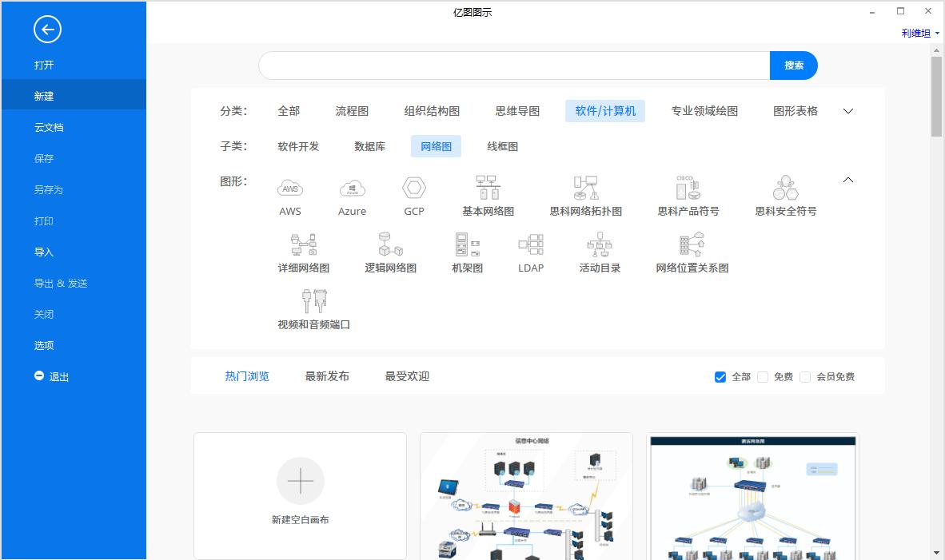945x560 pixels.
Task: Switch to the 最新发布 tab
Action: [x=327, y=375]
